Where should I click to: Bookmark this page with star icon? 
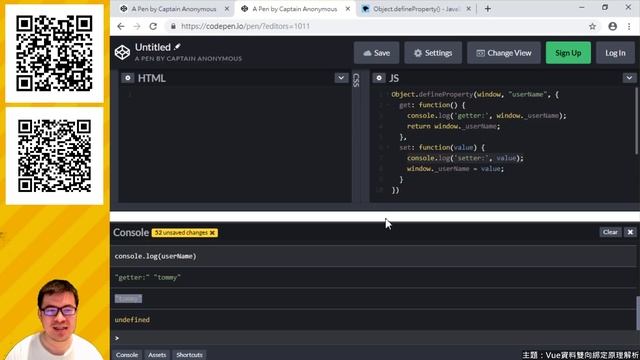pyautogui.click(x=592, y=27)
